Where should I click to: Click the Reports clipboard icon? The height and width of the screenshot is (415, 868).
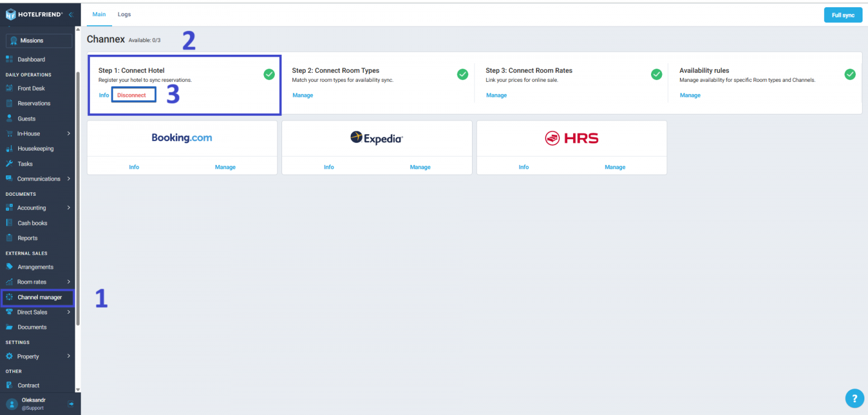pyautogui.click(x=9, y=237)
